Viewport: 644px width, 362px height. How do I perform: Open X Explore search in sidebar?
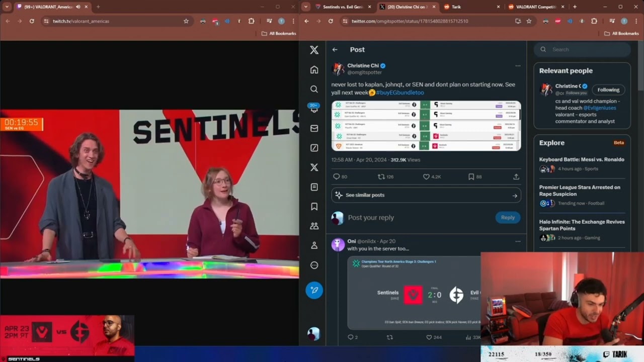(314, 89)
